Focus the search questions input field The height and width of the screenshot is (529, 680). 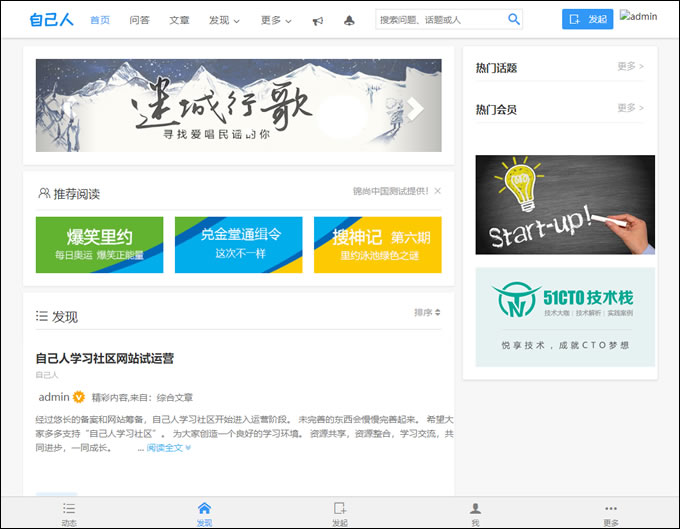pos(440,19)
